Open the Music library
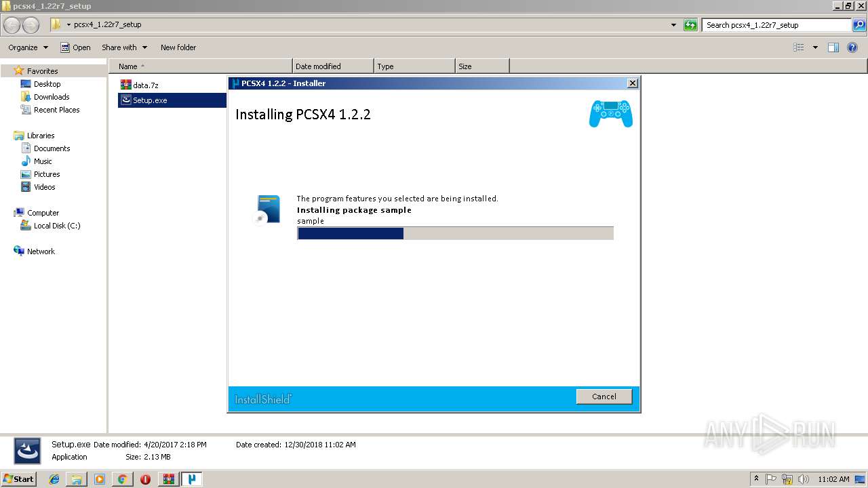The height and width of the screenshot is (488, 868). pyautogui.click(x=43, y=161)
